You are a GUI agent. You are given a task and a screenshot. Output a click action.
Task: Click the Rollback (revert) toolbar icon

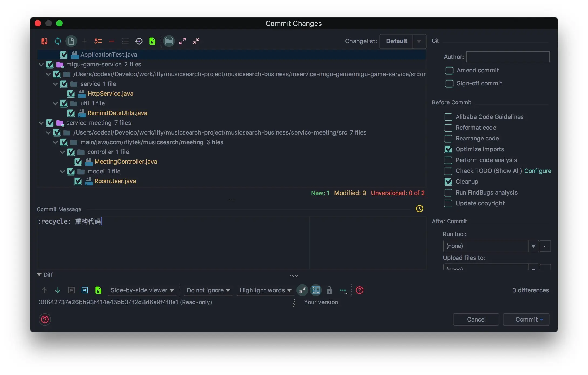(x=139, y=41)
